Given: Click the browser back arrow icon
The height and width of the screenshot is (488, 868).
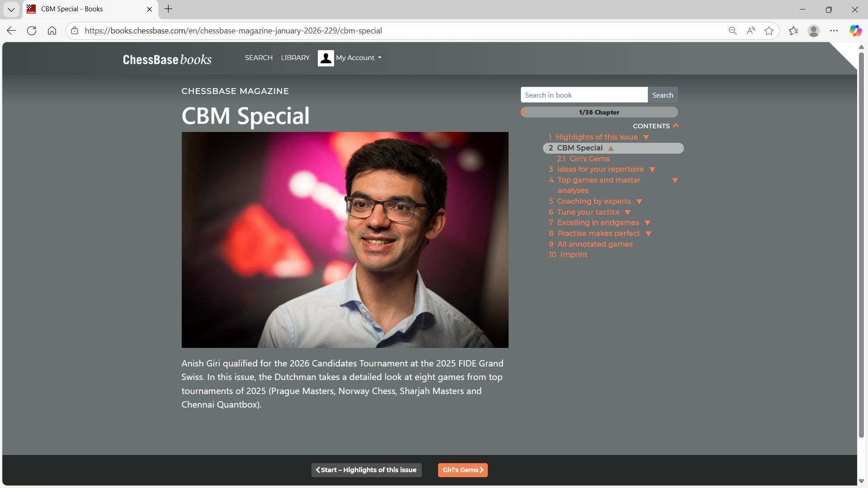Looking at the screenshot, I should point(11,31).
